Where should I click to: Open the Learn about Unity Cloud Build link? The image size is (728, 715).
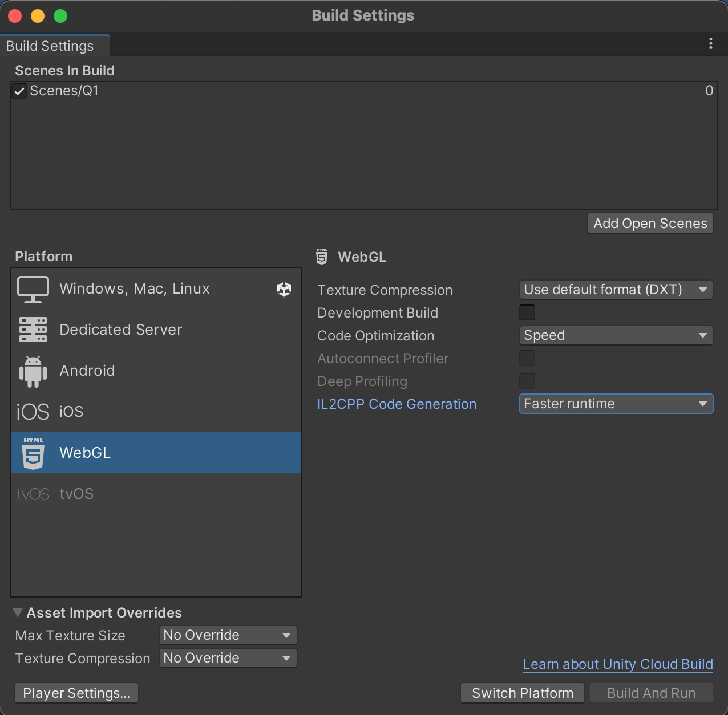point(617,664)
